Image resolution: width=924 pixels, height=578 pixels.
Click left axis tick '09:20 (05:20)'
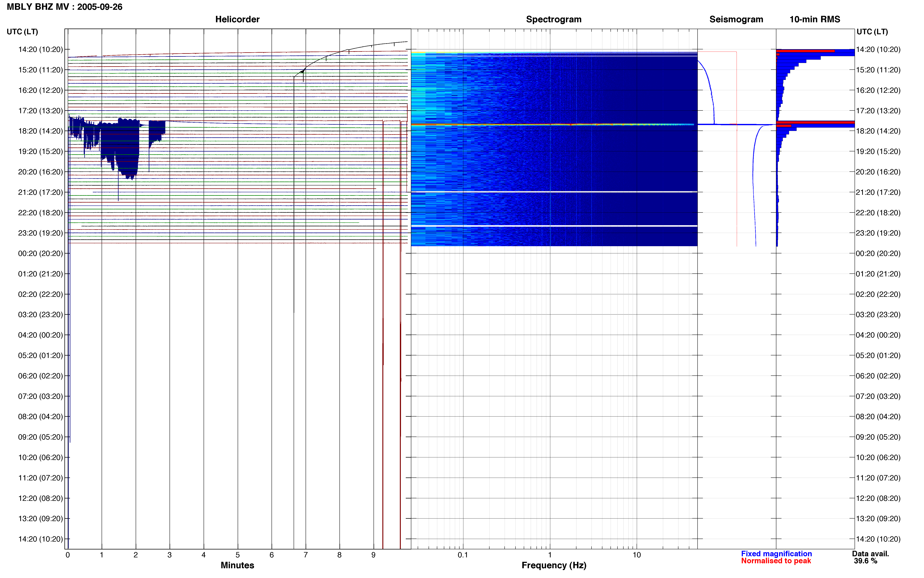coord(41,437)
